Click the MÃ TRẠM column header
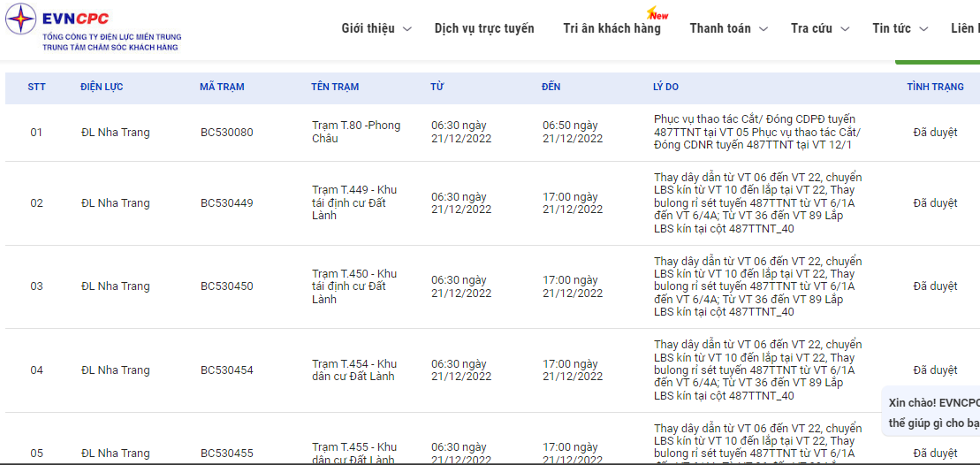This screenshot has width=980, height=465. (222, 87)
